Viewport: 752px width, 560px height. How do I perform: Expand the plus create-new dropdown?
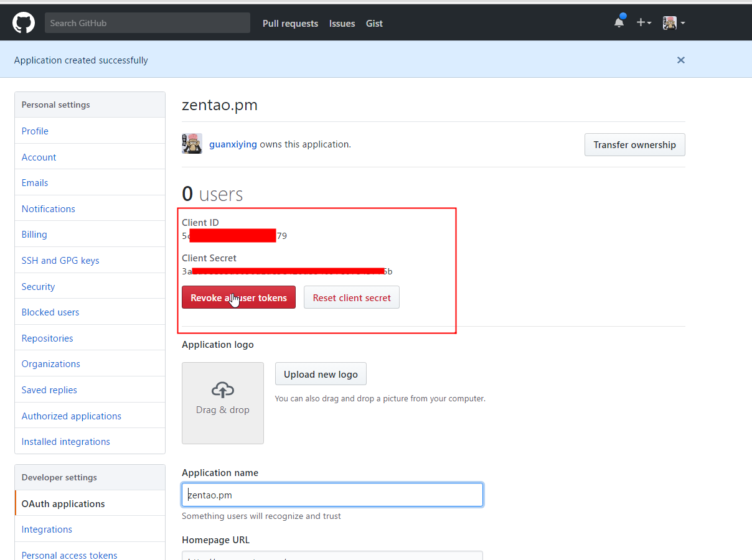644,23
